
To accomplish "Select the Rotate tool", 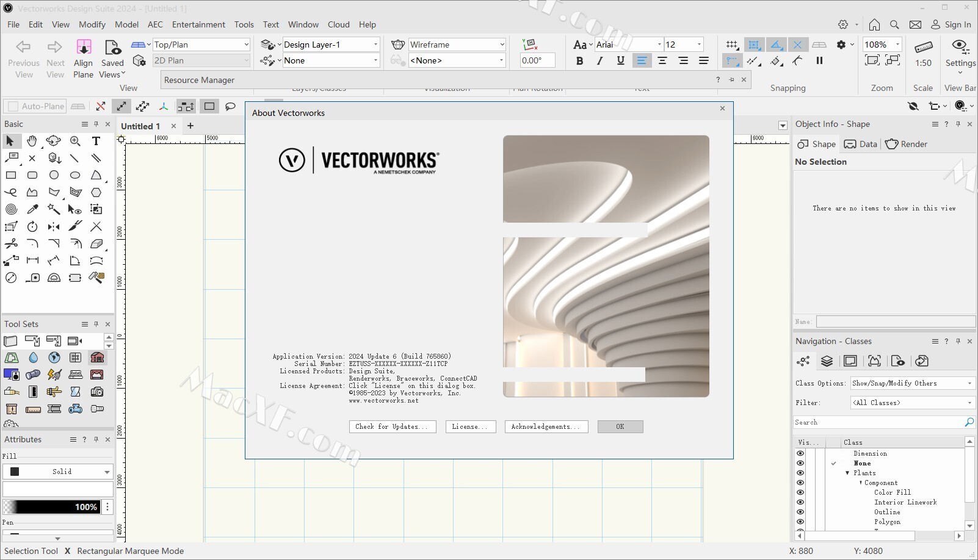I will tap(32, 226).
